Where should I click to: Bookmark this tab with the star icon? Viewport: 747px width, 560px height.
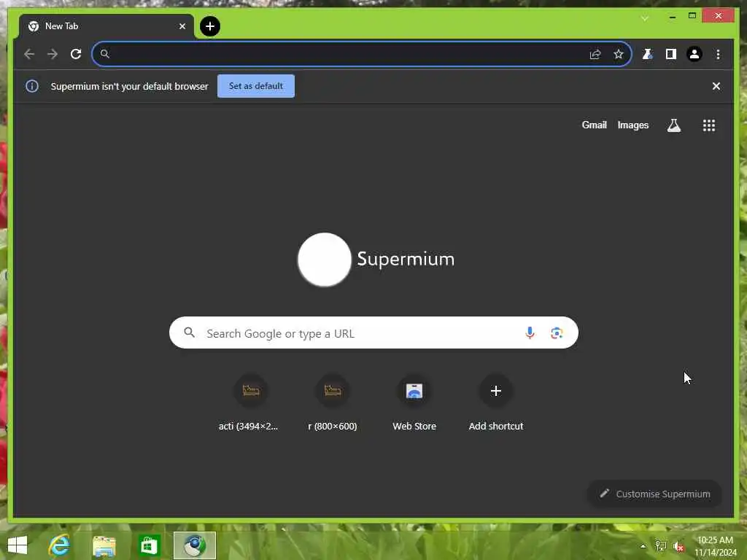[619, 54]
